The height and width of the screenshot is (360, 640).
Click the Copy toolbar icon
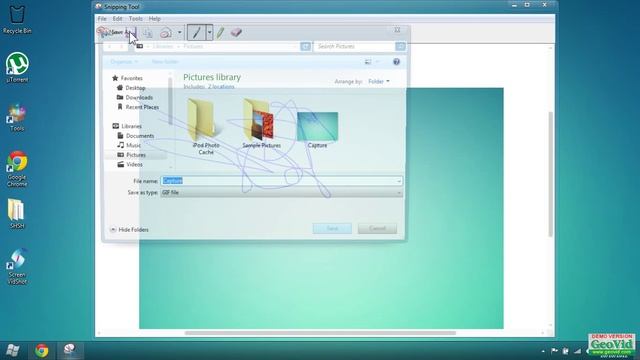pos(148,33)
